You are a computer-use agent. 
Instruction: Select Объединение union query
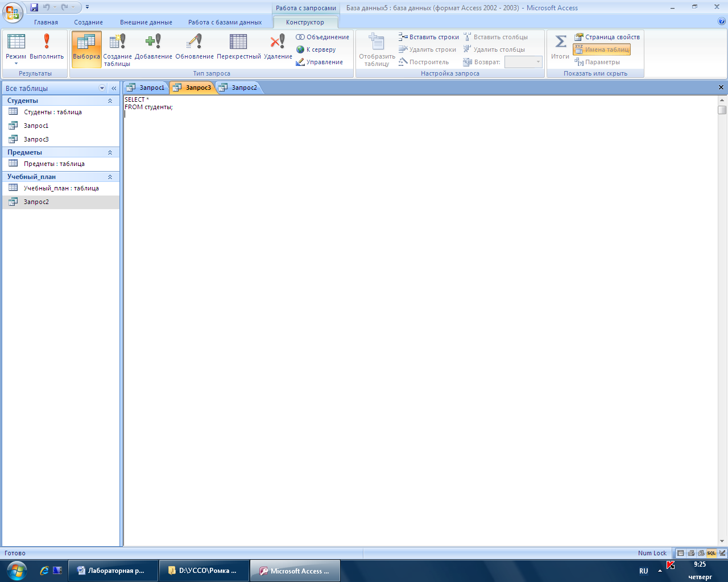[x=322, y=37]
